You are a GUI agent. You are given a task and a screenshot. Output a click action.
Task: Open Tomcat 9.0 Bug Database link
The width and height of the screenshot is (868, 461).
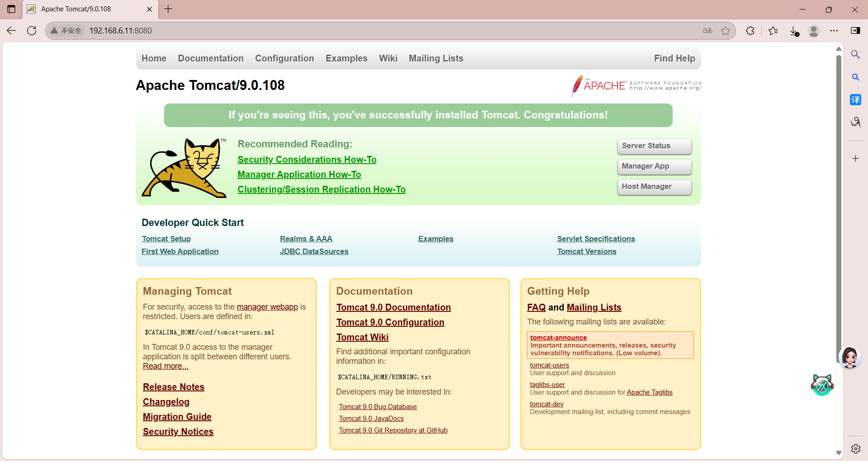tap(378, 407)
